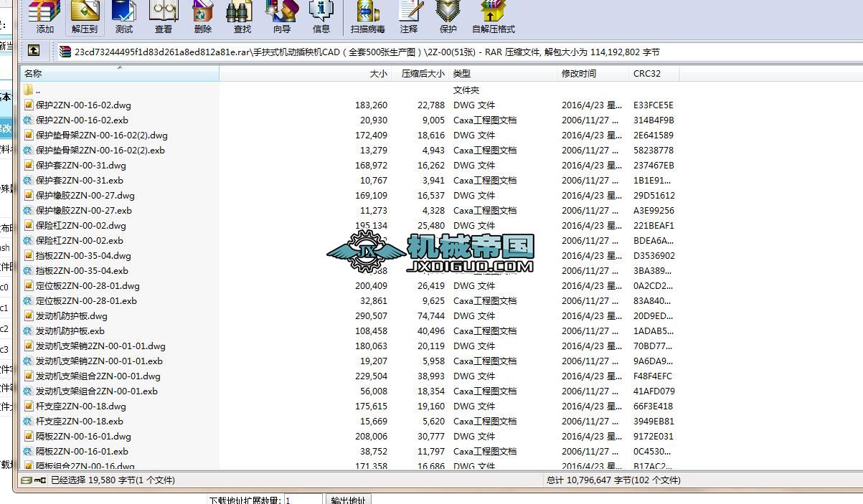863x504 pixels.
Task: Select file 保险杠2ZN-00-02.dwg
Action: click(x=80, y=225)
